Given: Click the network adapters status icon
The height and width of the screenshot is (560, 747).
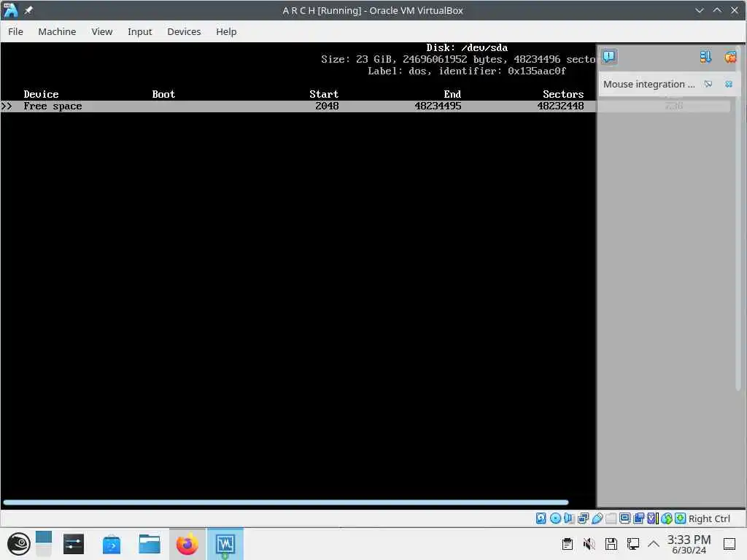Looking at the screenshot, I should pyautogui.click(x=583, y=518).
